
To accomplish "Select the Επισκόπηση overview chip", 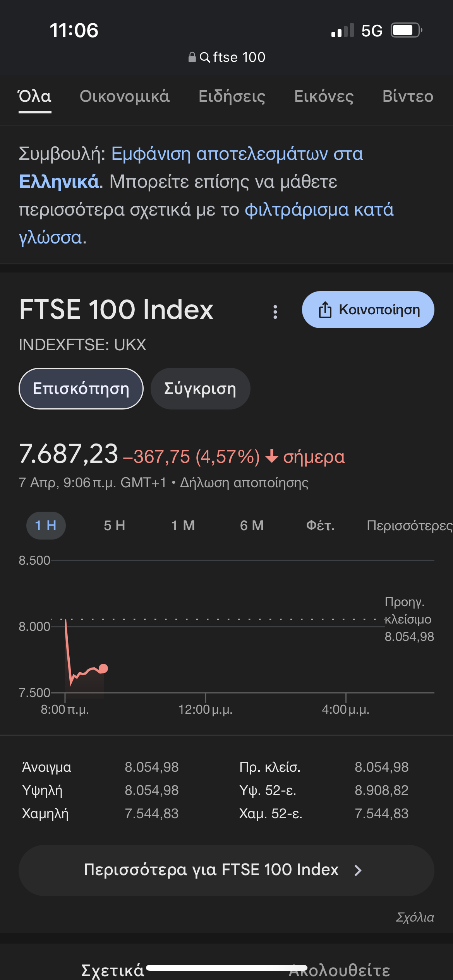I will pos(81,389).
